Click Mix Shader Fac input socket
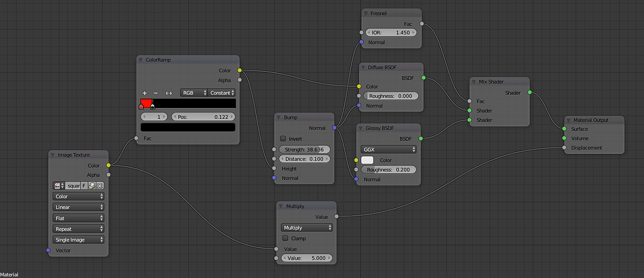The width and height of the screenshot is (644, 278). tap(469, 101)
